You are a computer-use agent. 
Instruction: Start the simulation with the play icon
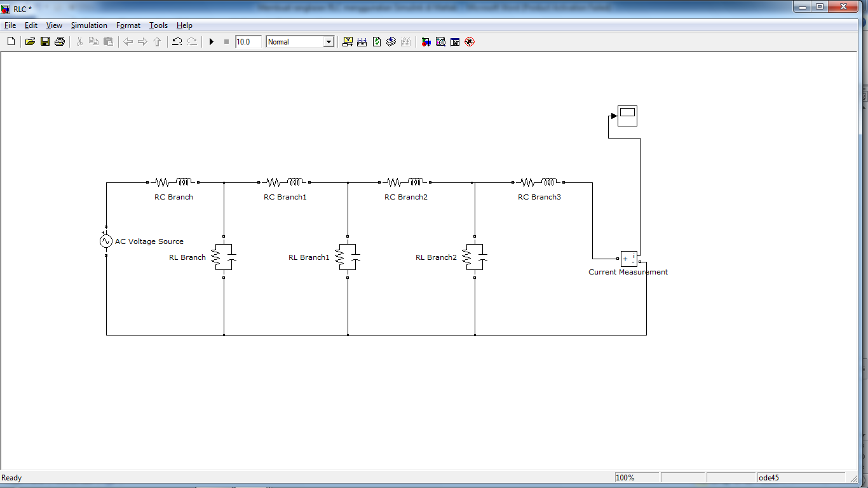[211, 41]
